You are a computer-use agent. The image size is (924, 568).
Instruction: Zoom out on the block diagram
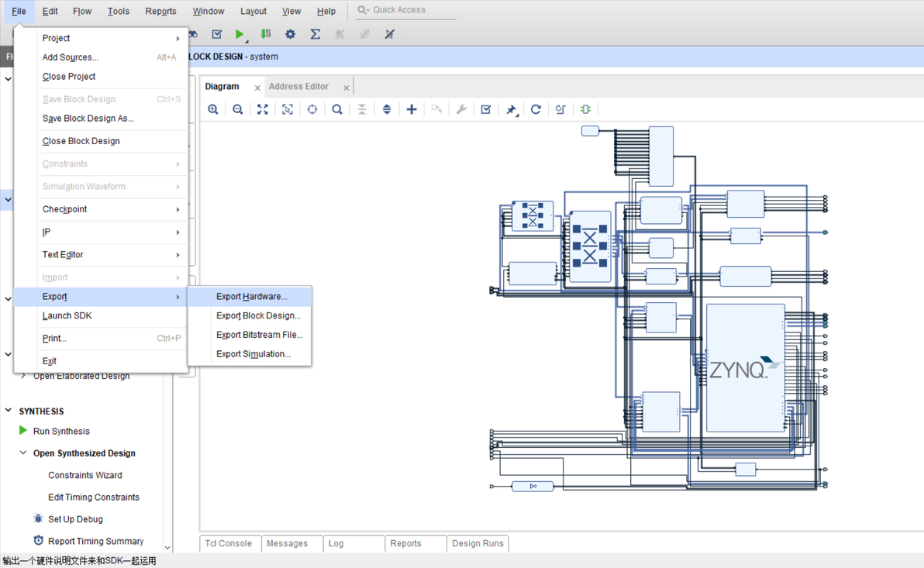(238, 109)
